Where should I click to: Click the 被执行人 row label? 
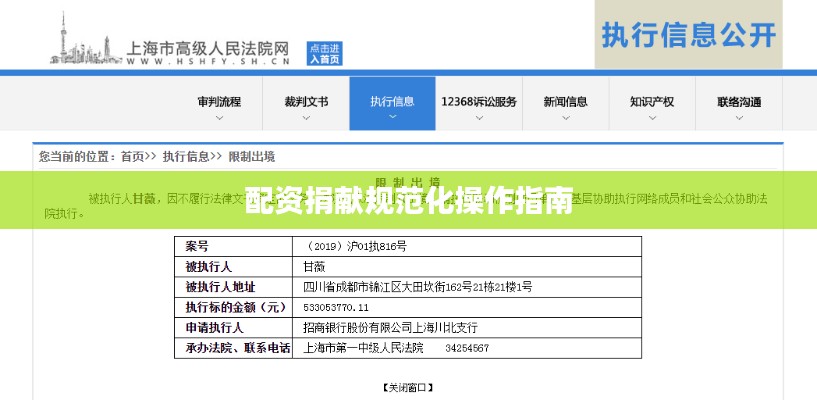[x=208, y=267]
